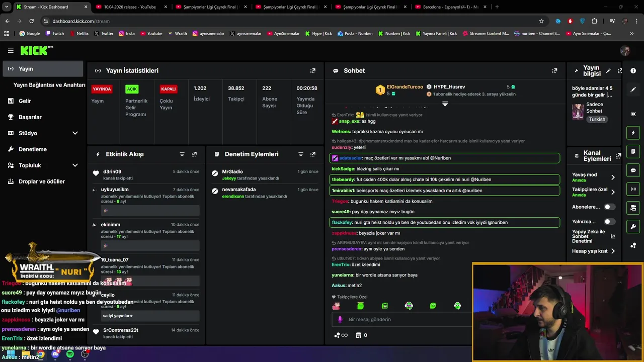Click the ElGrandeTurcoo leaderboard name
This screenshot has height=362, width=644.
point(405,87)
